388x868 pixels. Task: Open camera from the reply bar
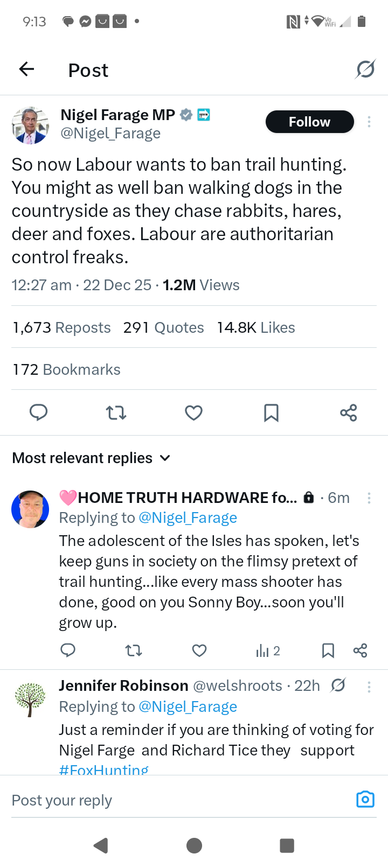[x=365, y=800]
